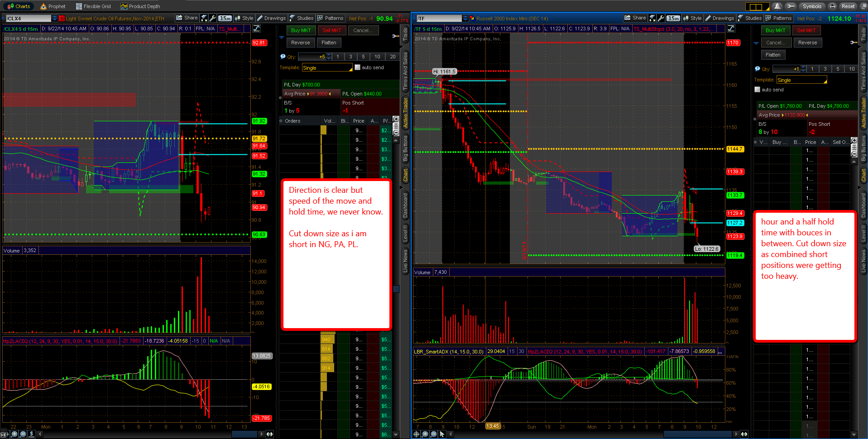Click the print icon

(x=832, y=6)
